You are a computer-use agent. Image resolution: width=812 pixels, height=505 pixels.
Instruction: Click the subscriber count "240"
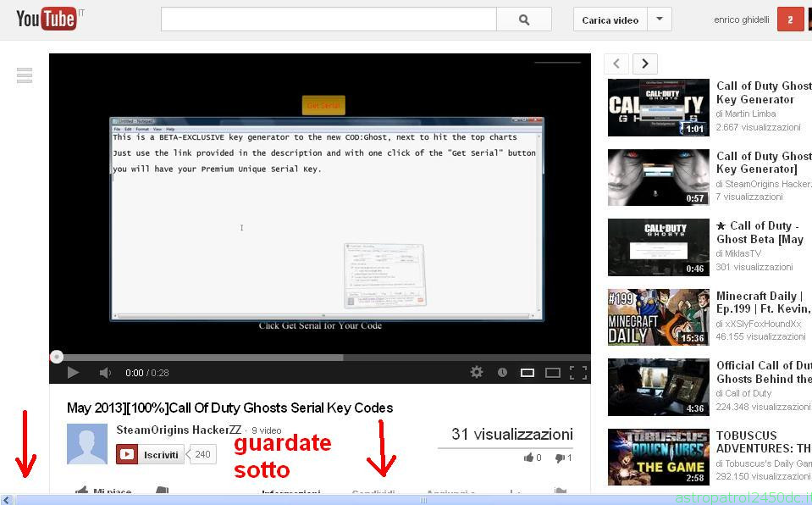click(x=202, y=454)
